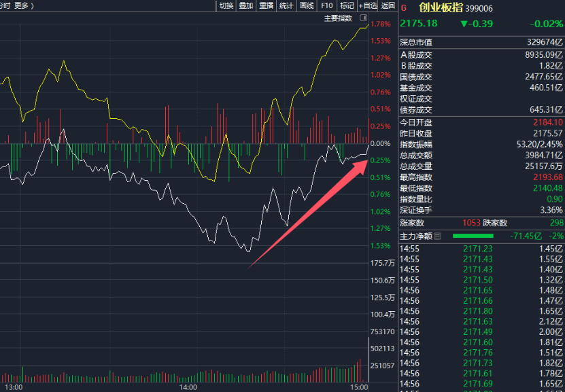Click the 主力净额 details list icon

pyautogui.click(x=437, y=236)
